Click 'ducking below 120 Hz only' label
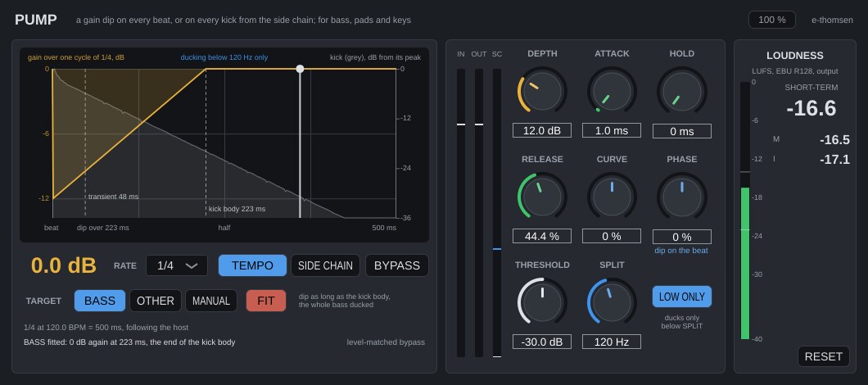The image size is (868, 385). click(x=224, y=57)
